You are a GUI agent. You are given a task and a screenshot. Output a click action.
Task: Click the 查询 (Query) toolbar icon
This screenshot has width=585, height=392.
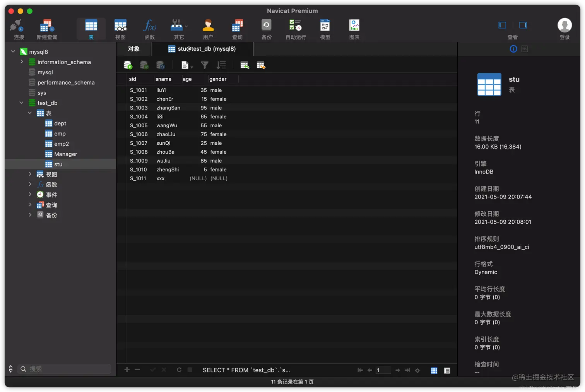coord(237,26)
